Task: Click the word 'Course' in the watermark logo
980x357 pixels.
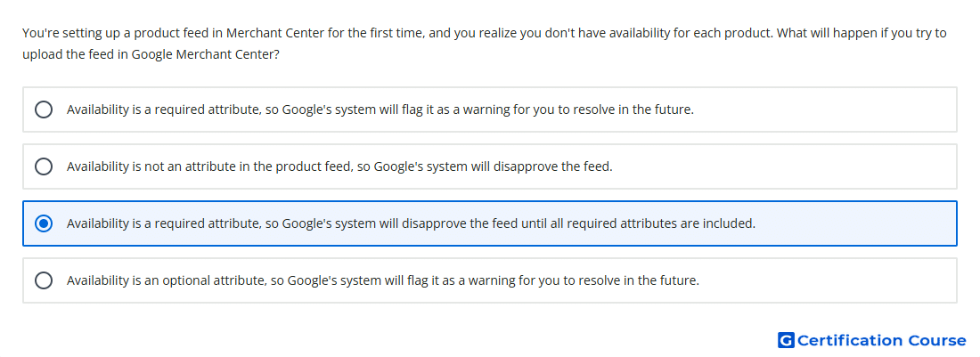Action: (x=937, y=340)
